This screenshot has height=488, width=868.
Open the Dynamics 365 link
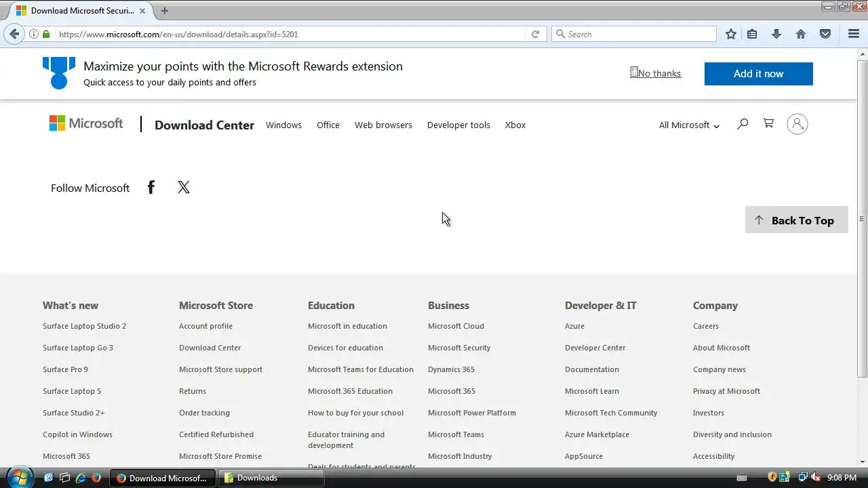click(x=451, y=369)
